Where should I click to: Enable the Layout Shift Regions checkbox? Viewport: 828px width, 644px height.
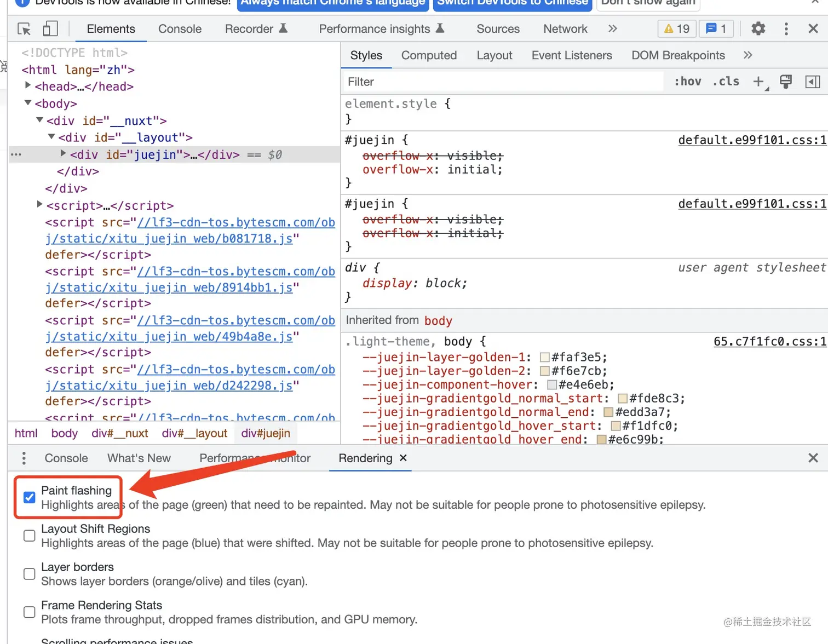coord(30,536)
